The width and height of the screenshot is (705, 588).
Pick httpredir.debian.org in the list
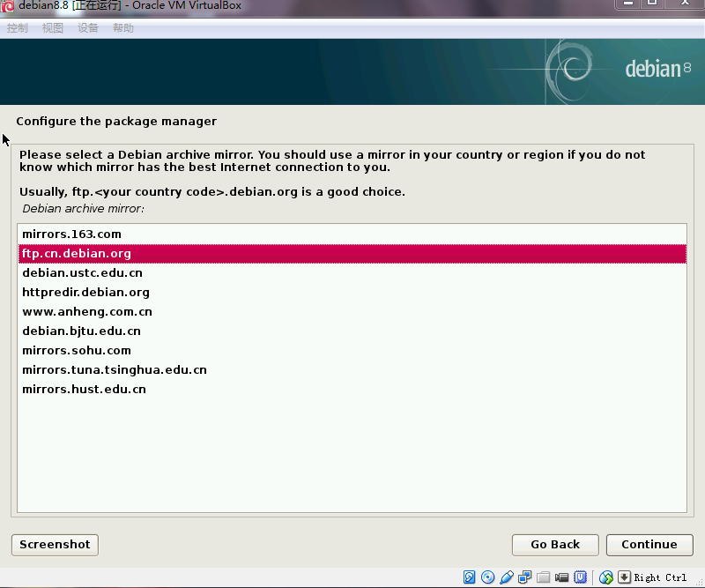[85, 292]
